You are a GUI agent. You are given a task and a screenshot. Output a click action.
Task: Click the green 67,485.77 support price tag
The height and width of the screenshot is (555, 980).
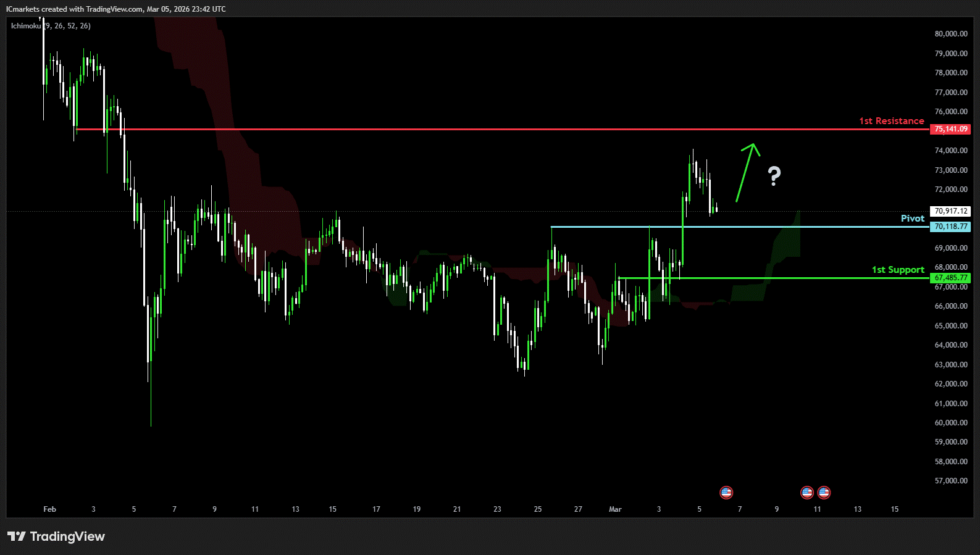(x=950, y=278)
